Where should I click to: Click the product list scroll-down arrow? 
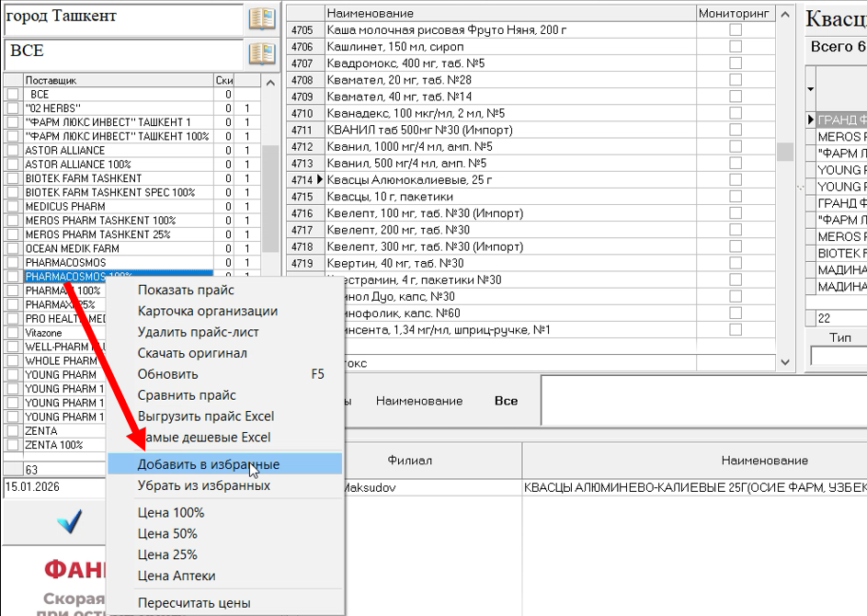click(x=784, y=362)
